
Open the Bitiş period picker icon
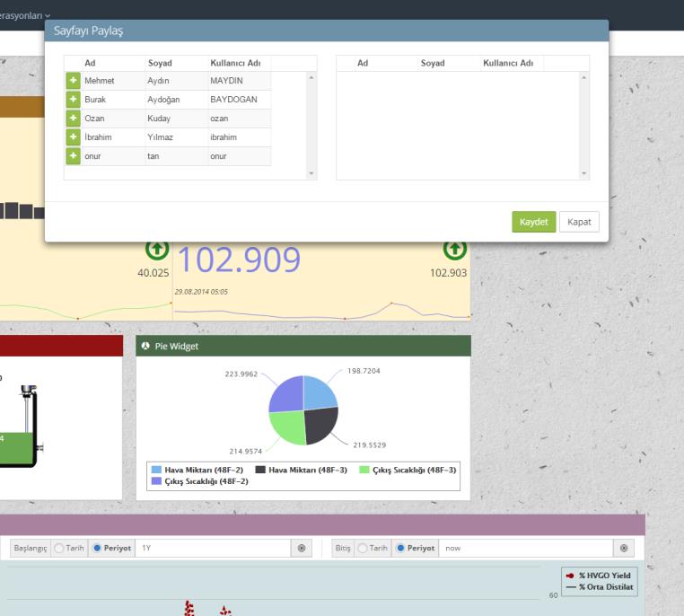(624, 548)
